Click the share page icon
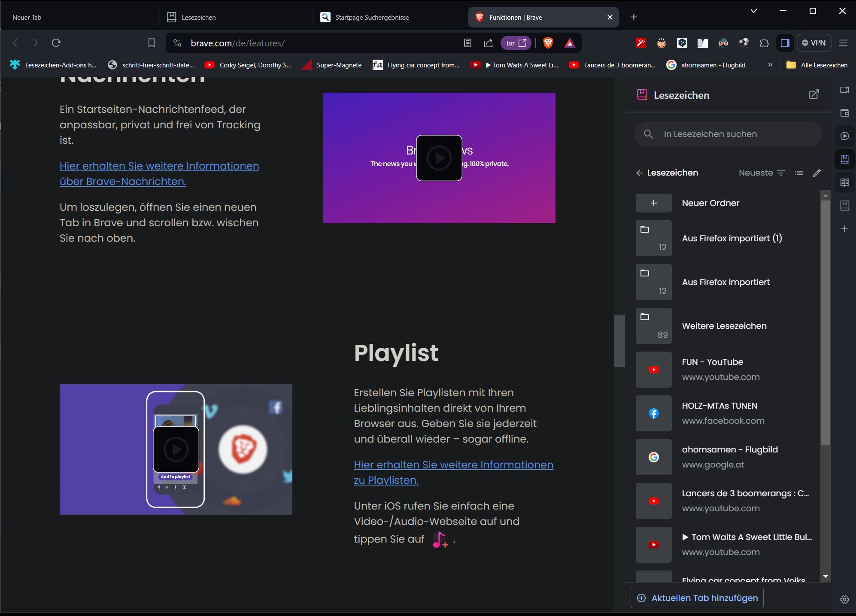The image size is (856, 616). pyautogui.click(x=488, y=43)
